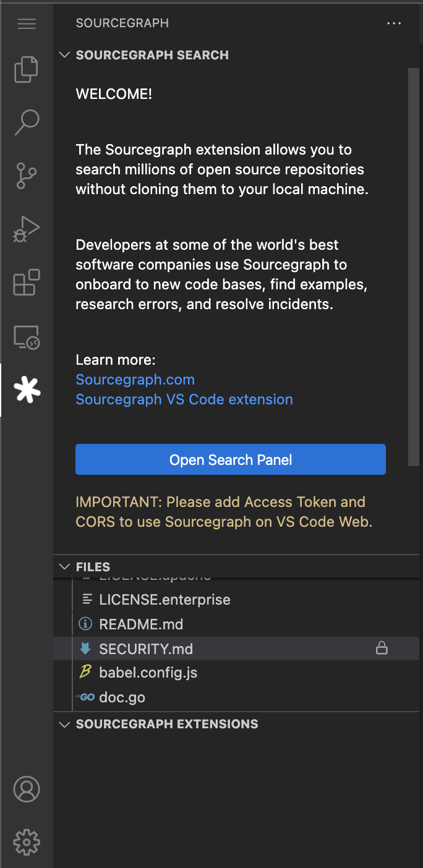The image size is (423, 868).
Task: Click the IMPORTANT access token warning text
Action: click(224, 512)
